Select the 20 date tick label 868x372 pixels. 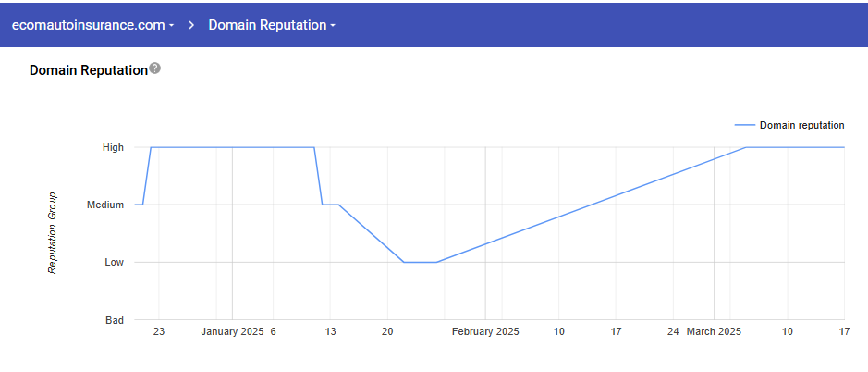point(387,331)
